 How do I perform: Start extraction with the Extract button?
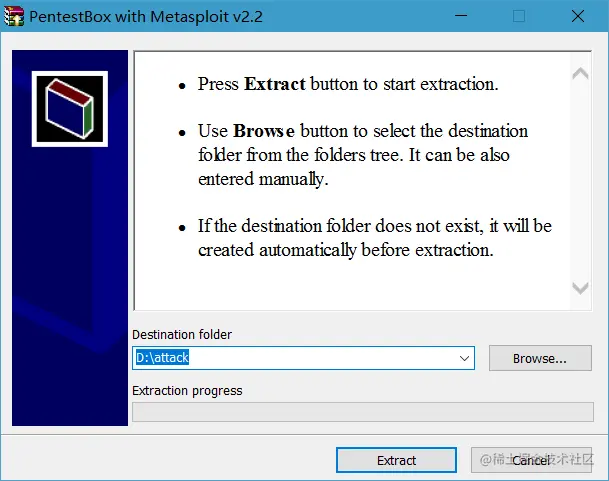396,460
